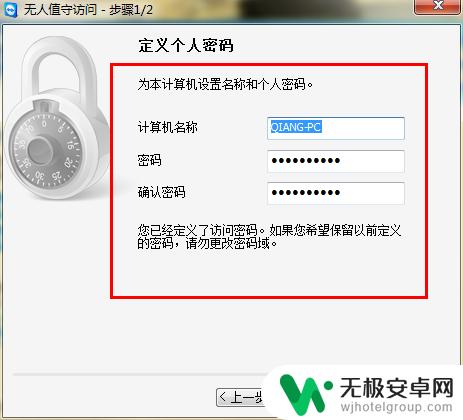463x420 pixels.
Task: Click the 无极安卓网 watermark text
Action: (397, 388)
